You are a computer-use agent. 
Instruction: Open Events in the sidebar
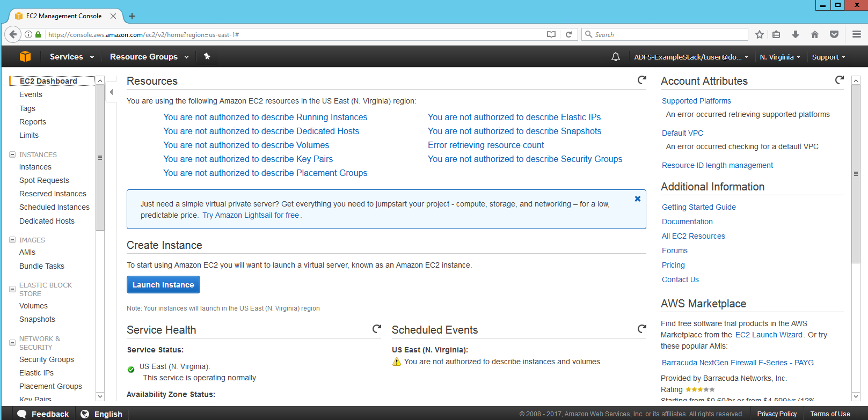point(31,94)
